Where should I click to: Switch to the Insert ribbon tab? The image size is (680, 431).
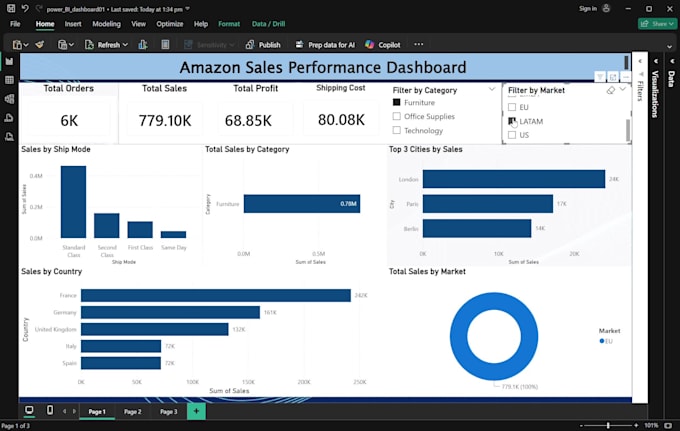[x=73, y=24]
